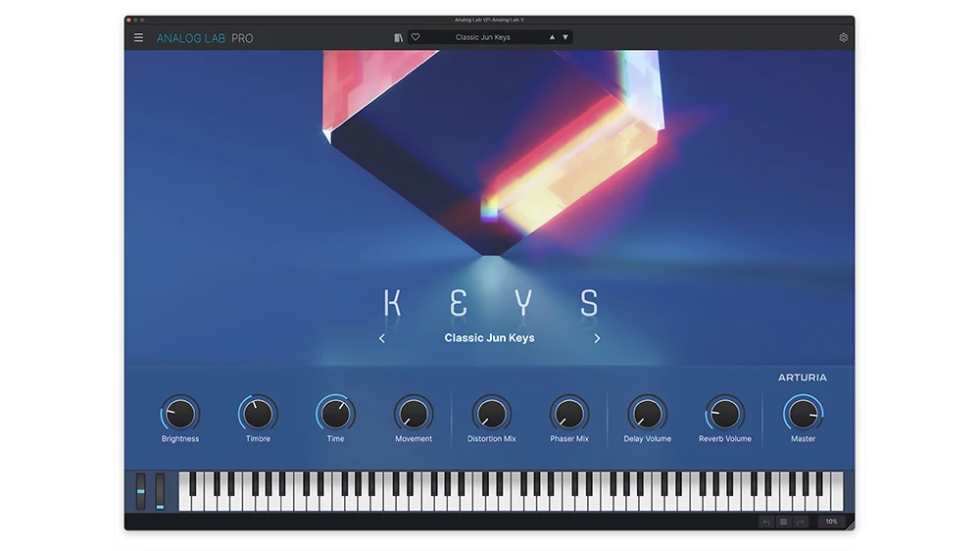This screenshot has height=551, width=980.
Task: Like the preset with the heart icon
Action: tap(416, 37)
